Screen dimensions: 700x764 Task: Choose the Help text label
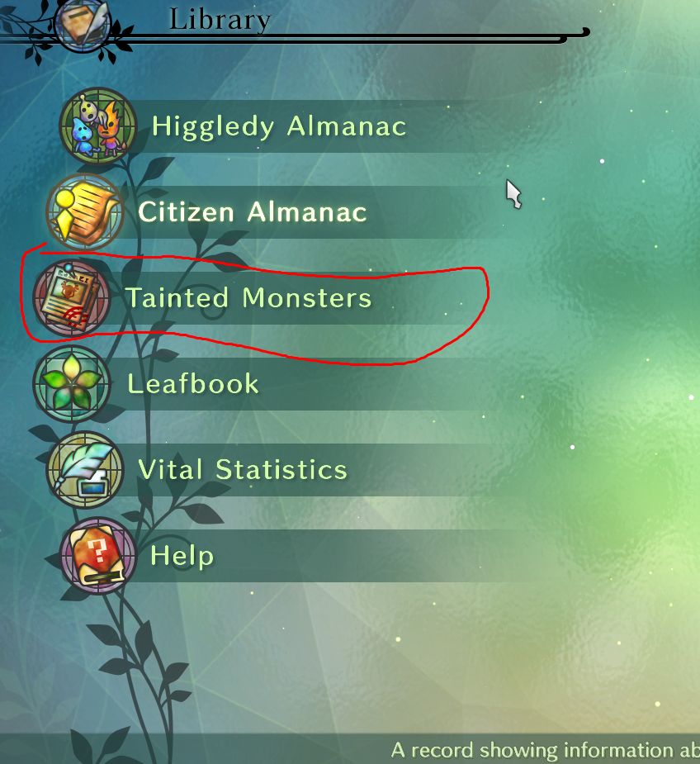click(182, 556)
